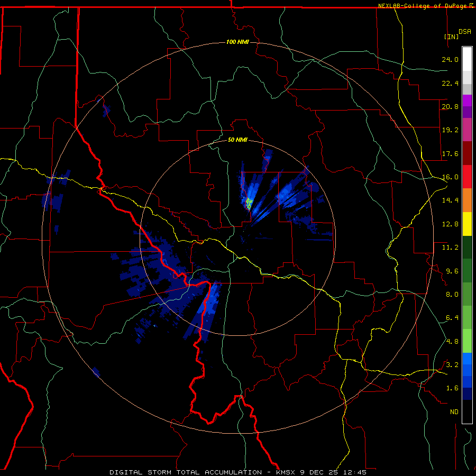476x476 pixels.
Task: Click the 11.2 legend value
Action: [450, 248]
